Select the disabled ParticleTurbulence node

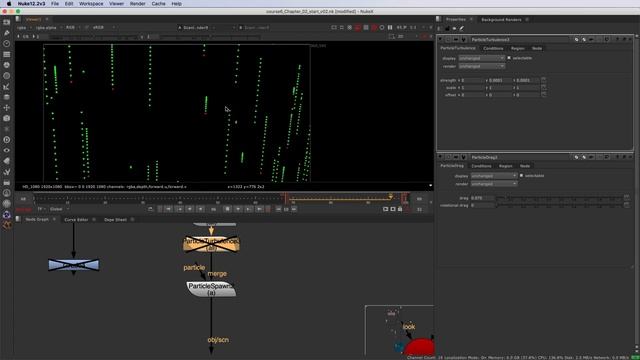pos(211,244)
